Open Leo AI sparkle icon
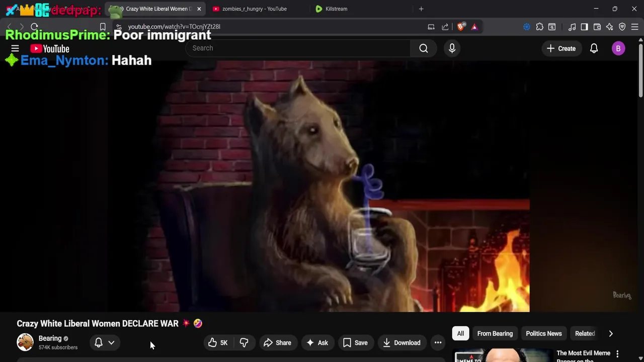This screenshot has width=644, height=362. (610, 27)
